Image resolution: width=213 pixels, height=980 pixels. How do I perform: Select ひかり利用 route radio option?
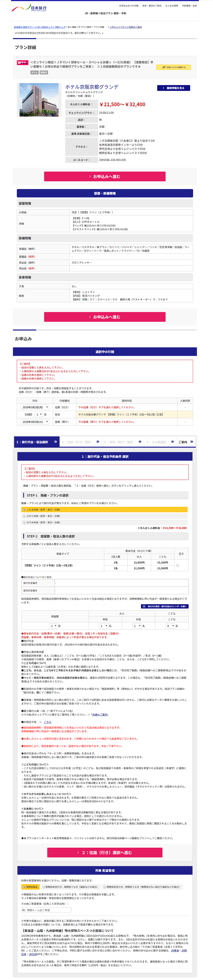pyautogui.click(x=25, y=516)
